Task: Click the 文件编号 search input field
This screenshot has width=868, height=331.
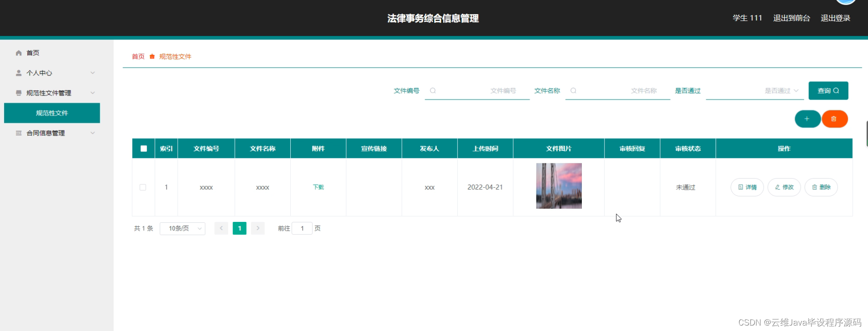Action: click(x=477, y=90)
